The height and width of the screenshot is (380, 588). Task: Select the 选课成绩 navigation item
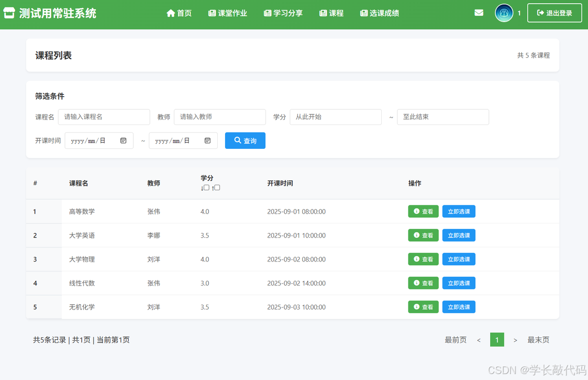click(379, 13)
